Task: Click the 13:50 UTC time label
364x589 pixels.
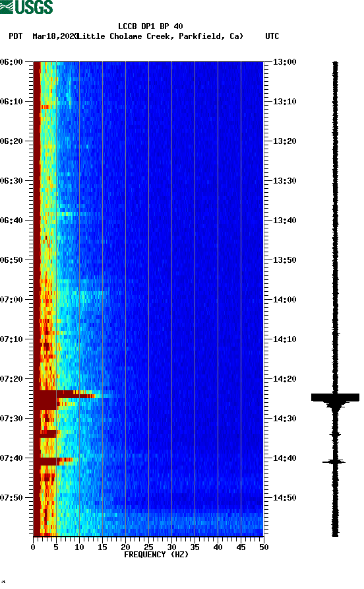Action: pyautogui.click(x=284, y=260)
